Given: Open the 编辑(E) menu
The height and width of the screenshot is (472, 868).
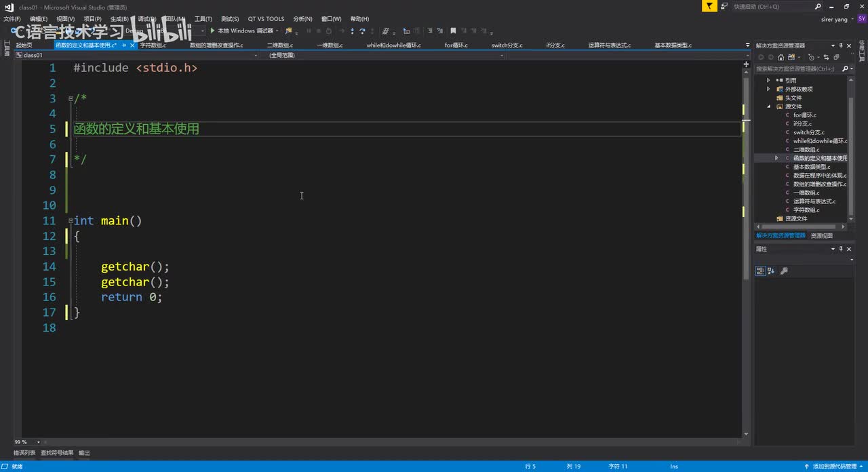Looking at the screenshot, I should pos(39,19).
